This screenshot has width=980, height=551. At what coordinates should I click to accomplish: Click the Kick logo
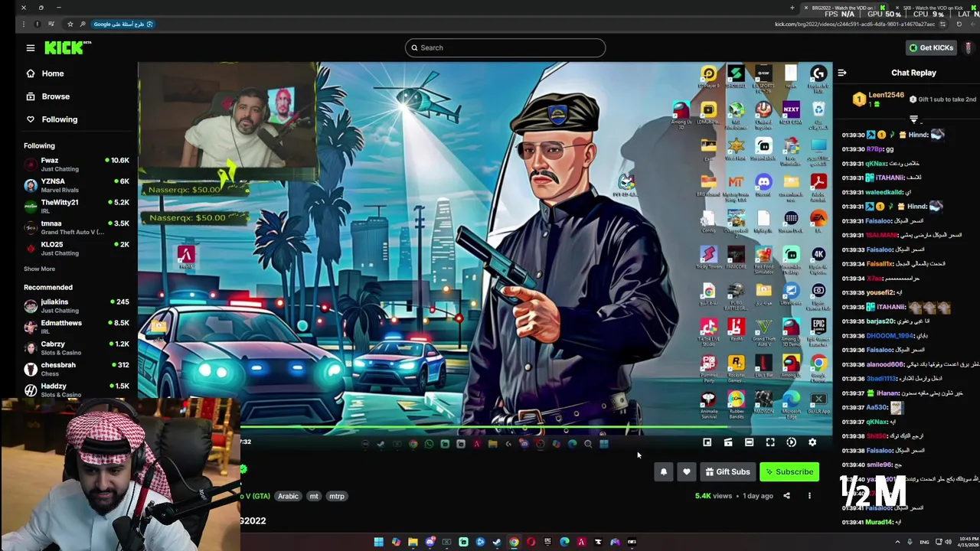67,47
